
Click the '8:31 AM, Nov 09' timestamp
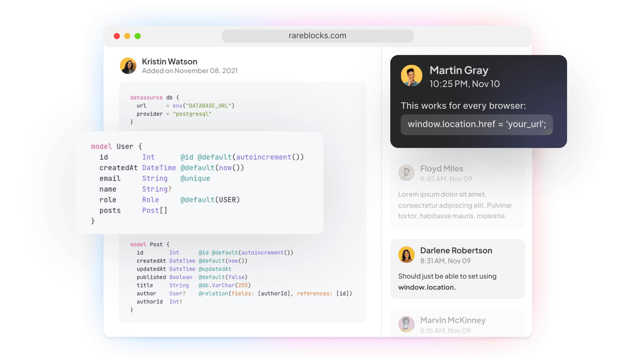tap(445, 261)
